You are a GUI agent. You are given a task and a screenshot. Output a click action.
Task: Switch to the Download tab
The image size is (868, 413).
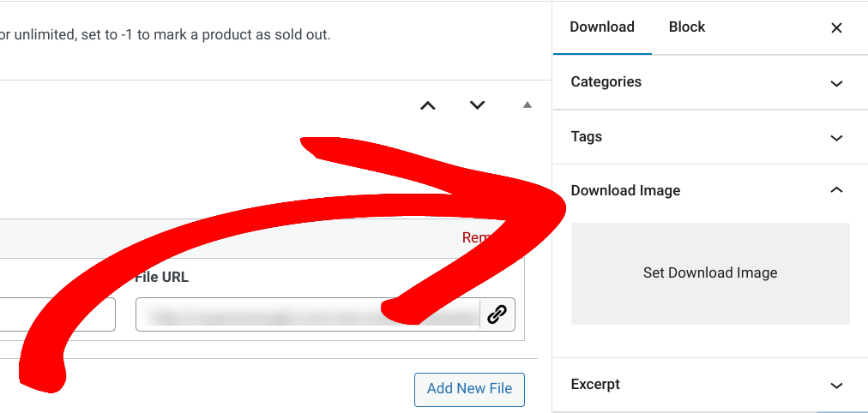click(602, 27)
